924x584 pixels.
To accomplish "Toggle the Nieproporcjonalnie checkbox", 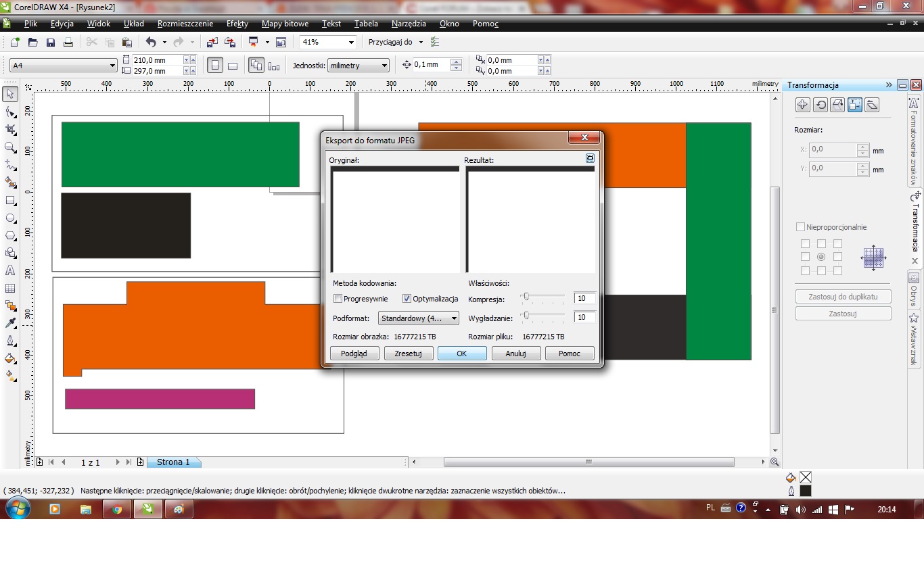I will click(801, 227).
